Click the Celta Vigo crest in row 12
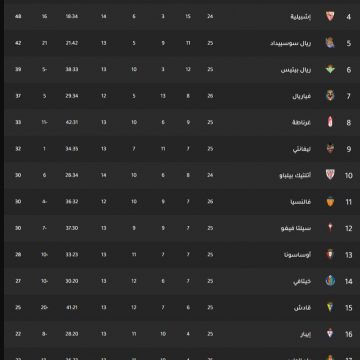 (x=330, y=228)
